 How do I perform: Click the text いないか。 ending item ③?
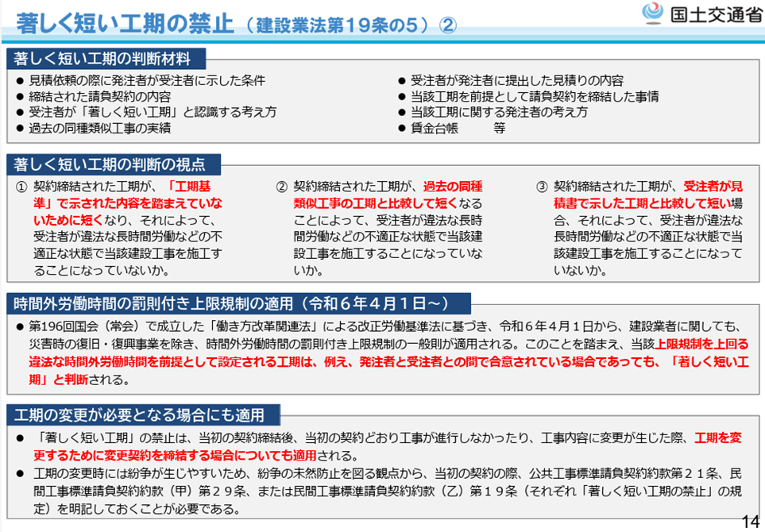(580, 271)
